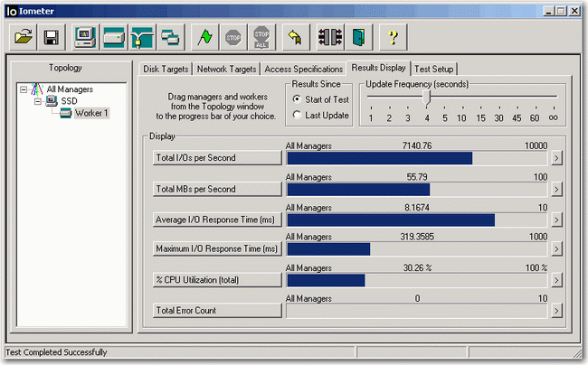Open details arrow for Total MBs per Second
This screenshot has height=365, width=588.
tap(556, 190)
